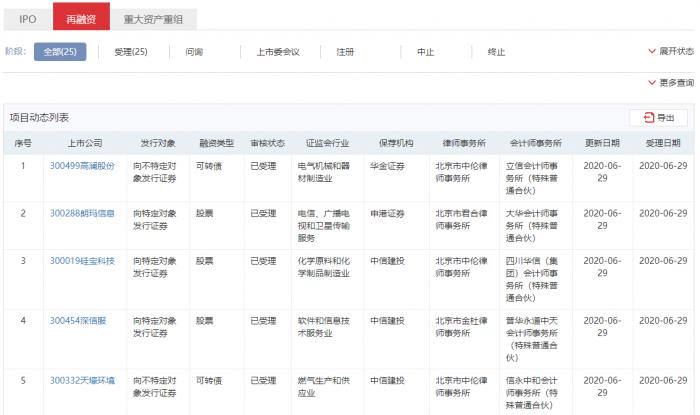Select the 再融资 tab
This screenshot has width=700, height=415.
[81, 18]
